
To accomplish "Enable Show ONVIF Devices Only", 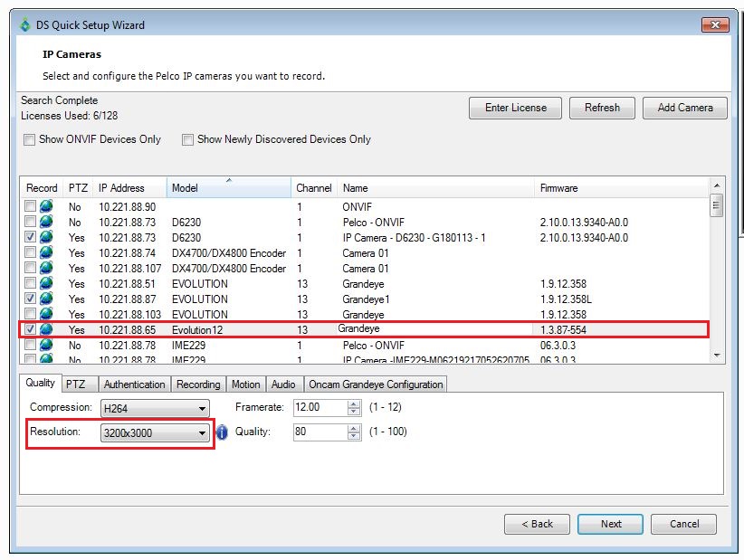I will click(29, 140).
